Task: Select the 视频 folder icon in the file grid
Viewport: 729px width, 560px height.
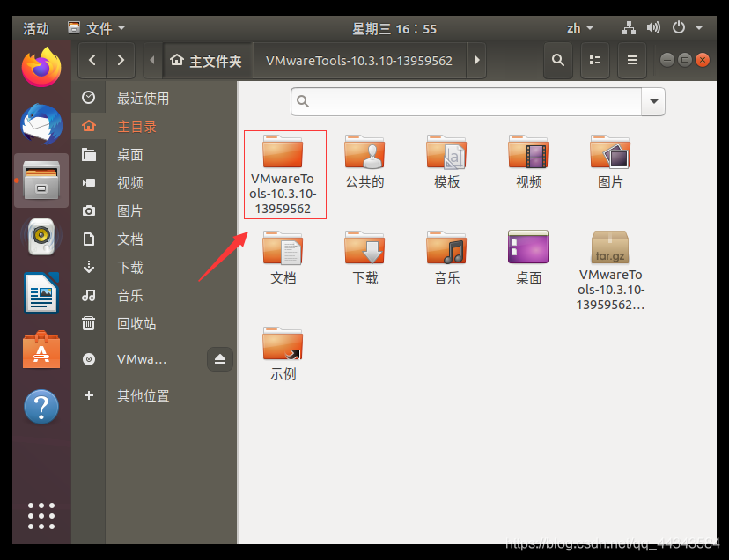Action: (x=528, y=162)
